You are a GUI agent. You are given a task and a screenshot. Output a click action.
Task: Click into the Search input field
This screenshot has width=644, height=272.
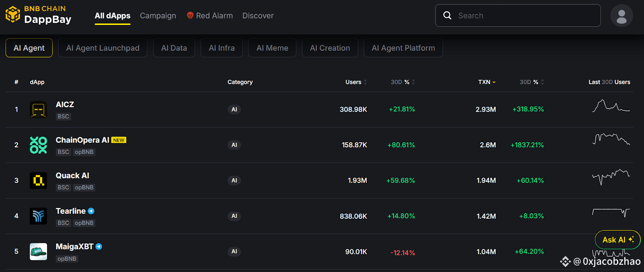click(x=523, y=16)
